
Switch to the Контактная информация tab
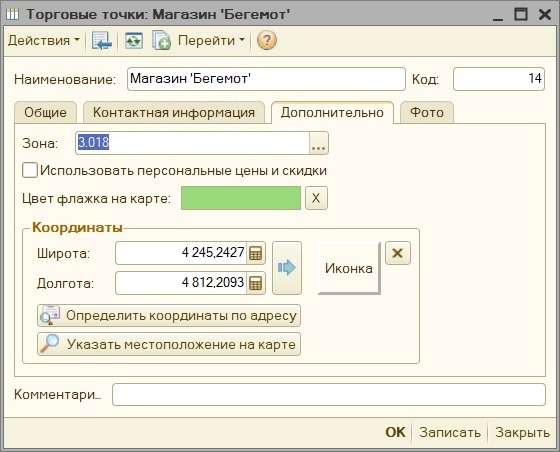coord(174,112)
